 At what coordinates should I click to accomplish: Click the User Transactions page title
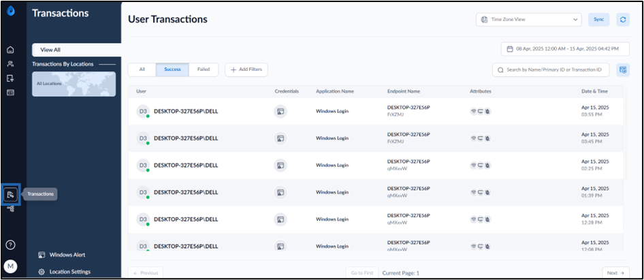167,19
